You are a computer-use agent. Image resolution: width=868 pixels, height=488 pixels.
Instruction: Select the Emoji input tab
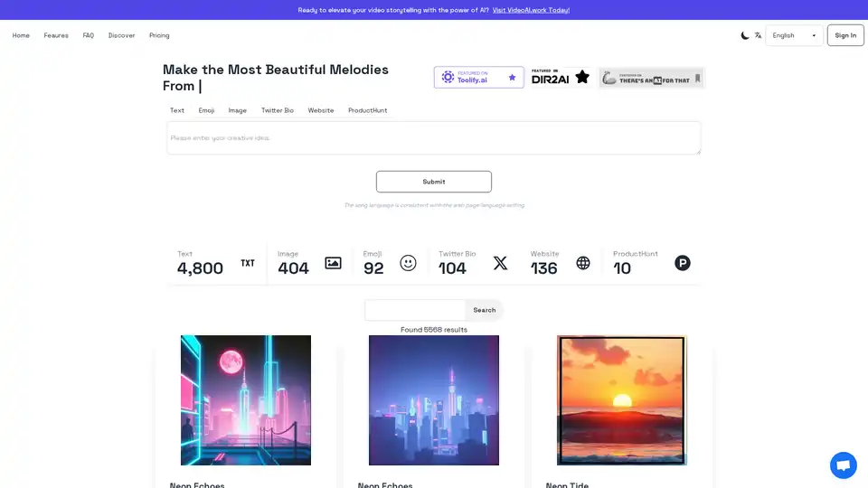coord(206,110)
